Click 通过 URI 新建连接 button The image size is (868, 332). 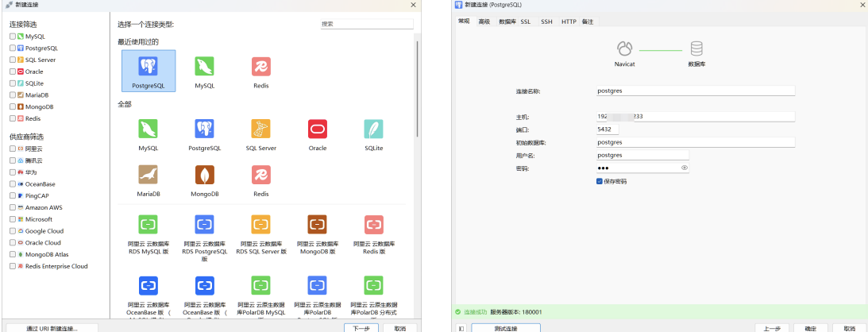(52, 328)
